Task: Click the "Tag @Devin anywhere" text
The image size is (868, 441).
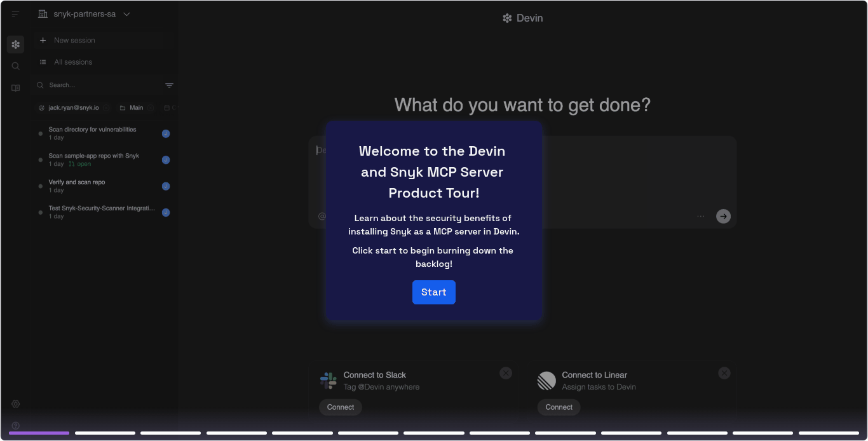Action: (x=381, y=387)
